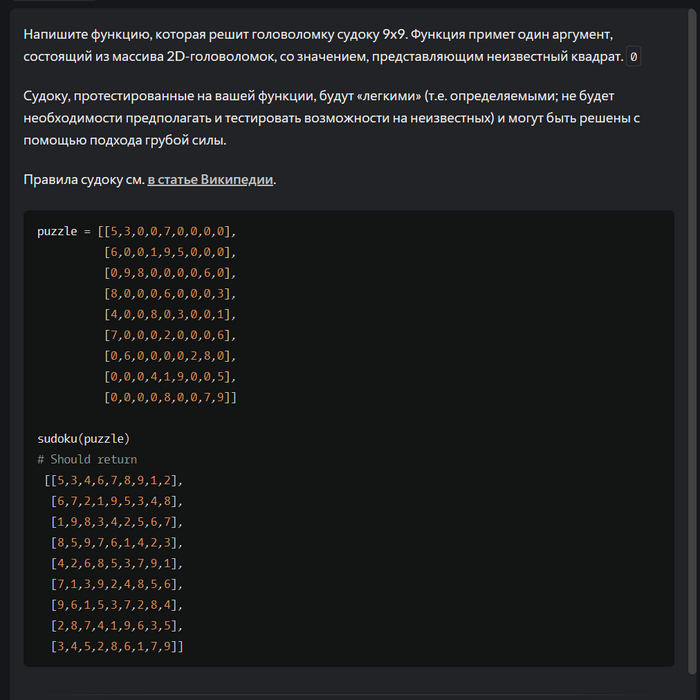700x700 pixels.
Task: Click the inline code badge "0"
Action: (x=634, y=57)
